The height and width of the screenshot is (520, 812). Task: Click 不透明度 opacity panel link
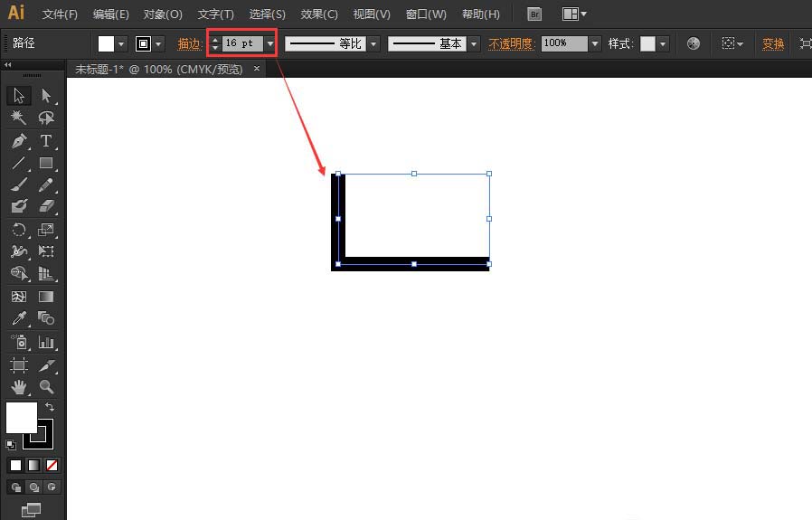pyautogui.click(x=512, y=44)
